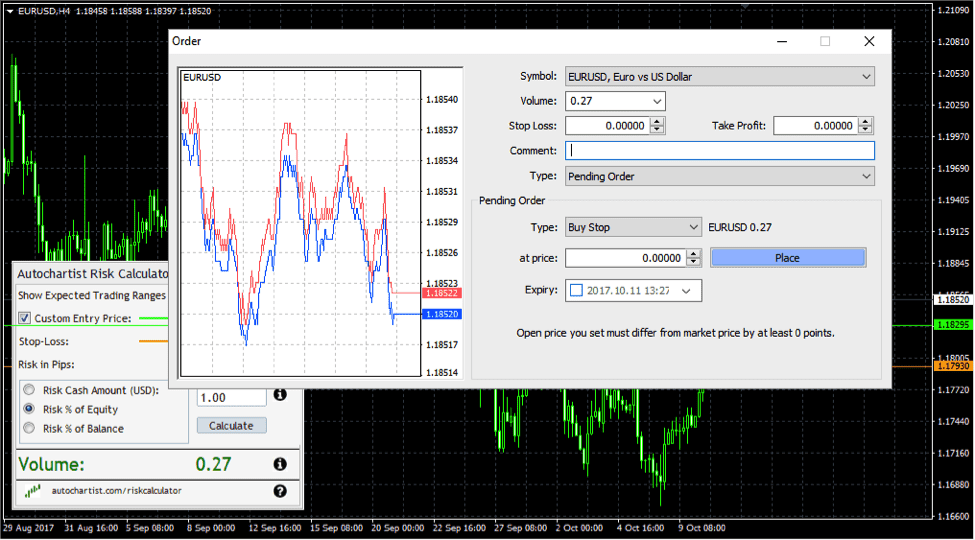The width and height of the screenshot is (975, 540).
Task: Uncheck the Custom Entry Price checkbox
Action: [x=25, y=319]
